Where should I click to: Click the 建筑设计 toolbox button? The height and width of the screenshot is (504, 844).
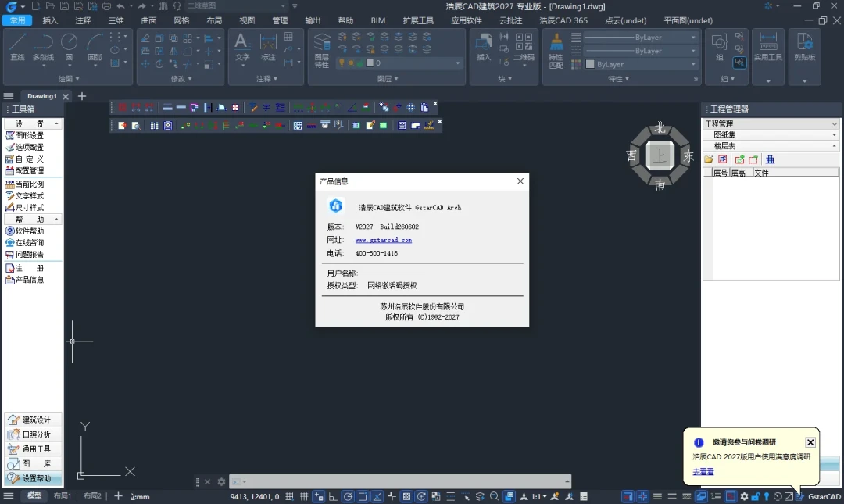(x=34, y=420)
